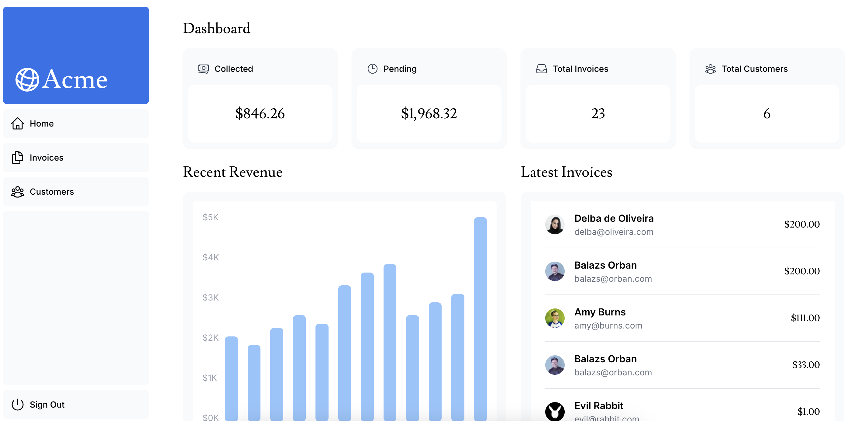868x421 pixels.
Task: Click Evil Rabbit's avatar
Action: point(555,412)
